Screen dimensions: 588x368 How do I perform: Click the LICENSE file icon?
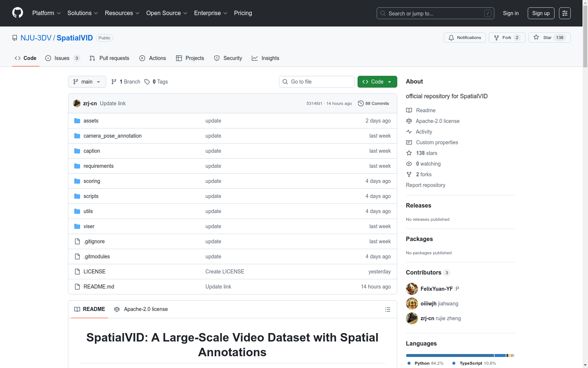point(77,272)
